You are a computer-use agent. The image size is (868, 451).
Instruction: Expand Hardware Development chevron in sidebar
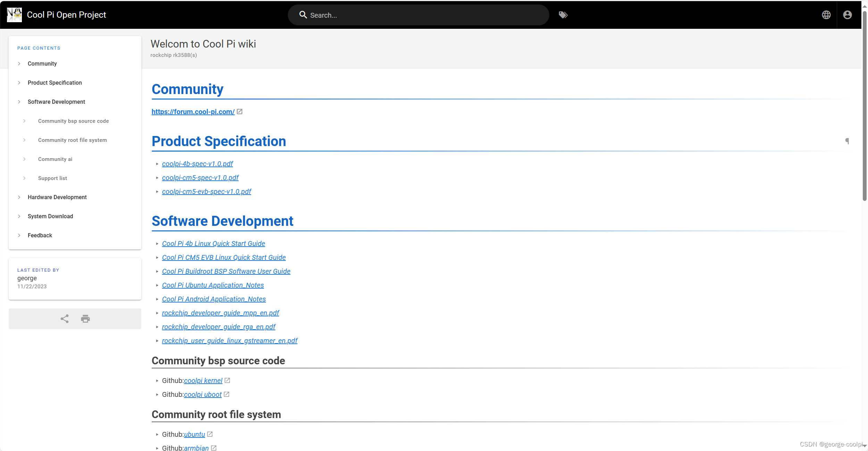click(x=19, y=197)
